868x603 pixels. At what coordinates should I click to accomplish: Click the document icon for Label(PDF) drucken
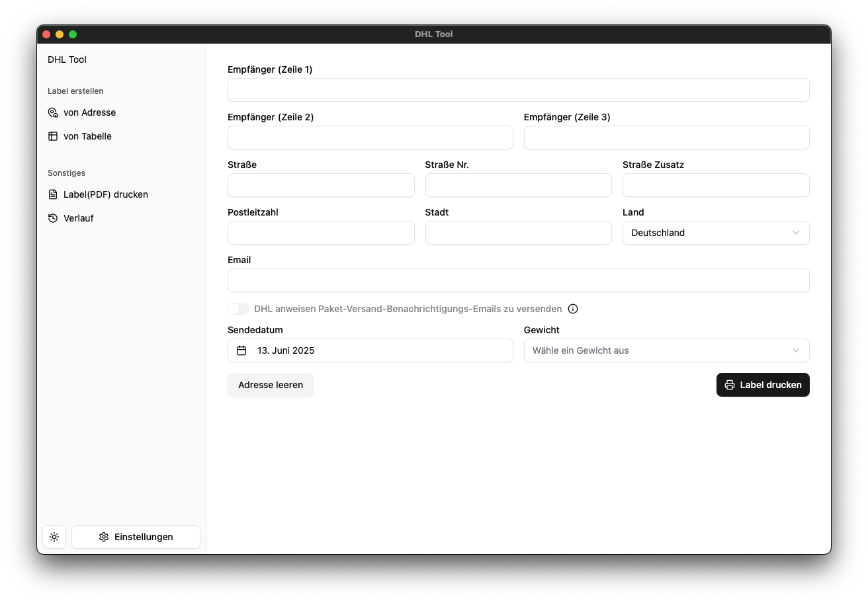point(53,194)
